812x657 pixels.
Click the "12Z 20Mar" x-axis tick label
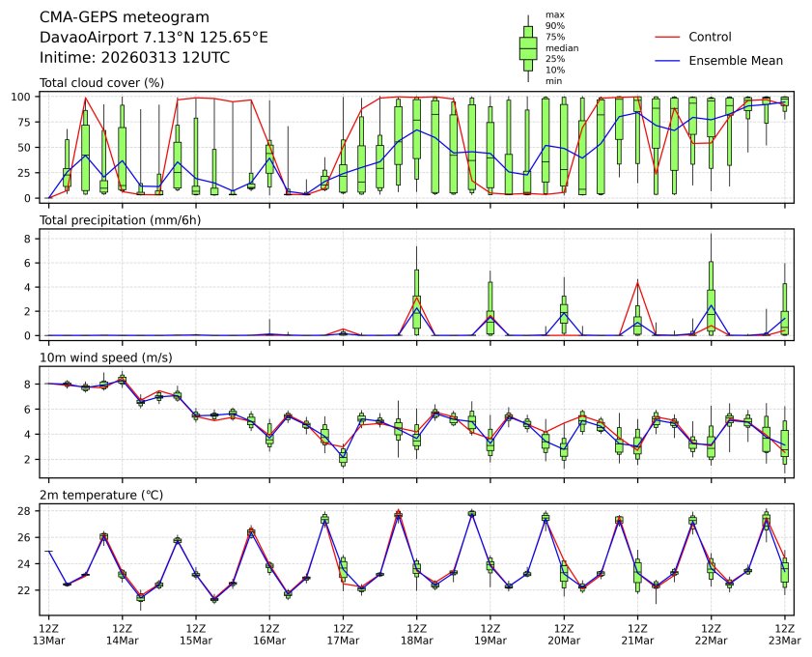click(x=564, y=633)
